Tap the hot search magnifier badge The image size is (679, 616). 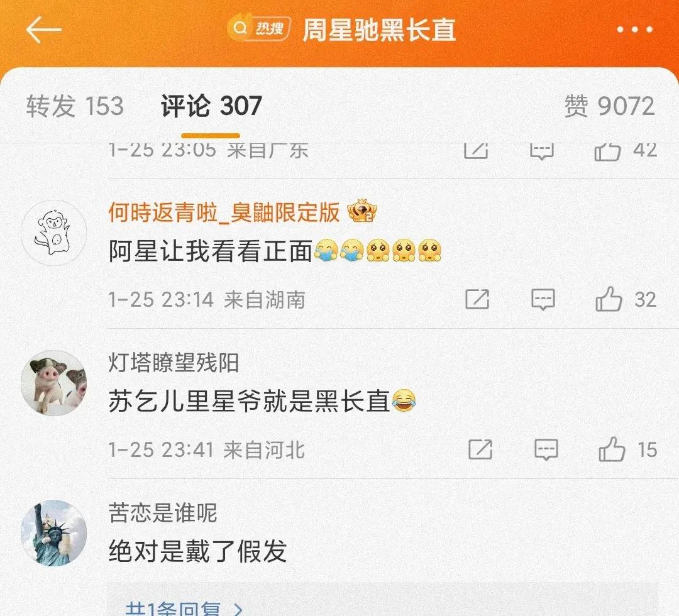tap(258, 29)
